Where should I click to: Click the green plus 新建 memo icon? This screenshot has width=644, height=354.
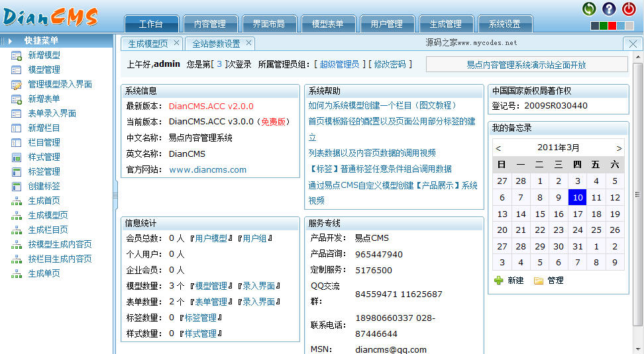(x=499, y=281)
